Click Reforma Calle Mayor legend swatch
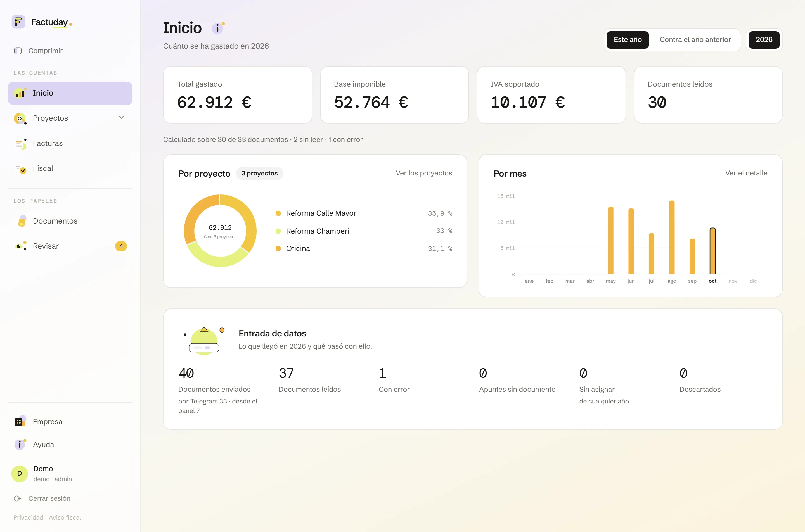 [x=278, y=213]
